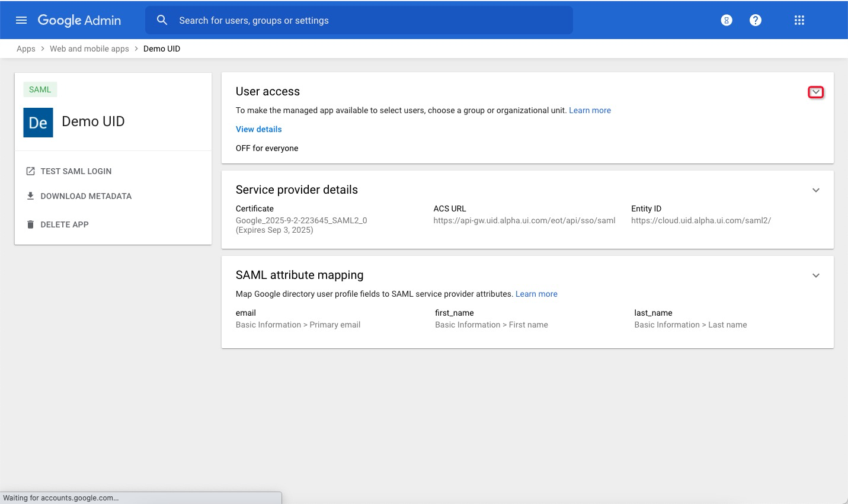Viewport: 848px width, 504px height.
Task: Click certificate name Google_2025-9-2-223645_SAML2_0
Action: point(302,220)
